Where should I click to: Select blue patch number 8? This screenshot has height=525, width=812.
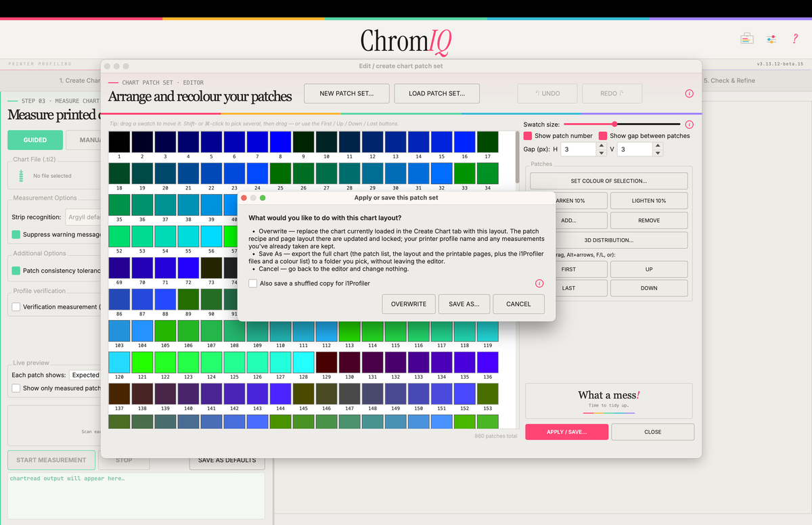(280, 142)
